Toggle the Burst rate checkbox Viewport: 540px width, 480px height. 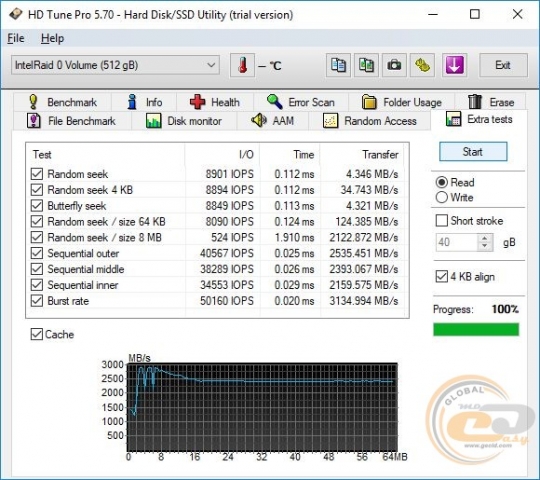37,301
